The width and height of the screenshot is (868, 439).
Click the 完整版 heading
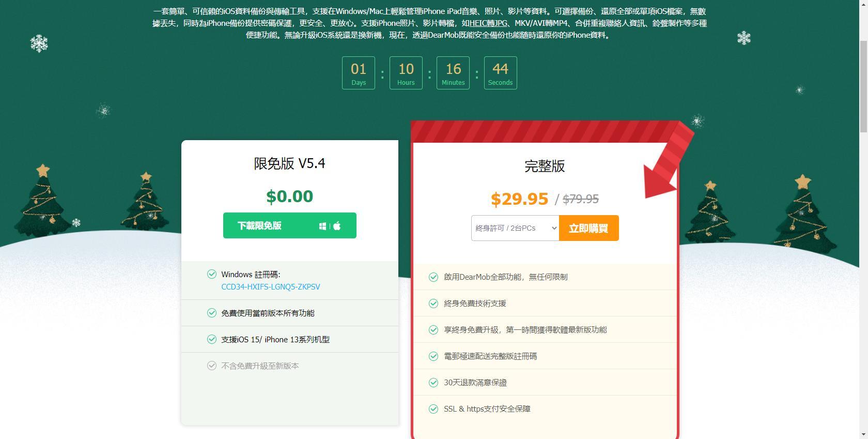545,166
